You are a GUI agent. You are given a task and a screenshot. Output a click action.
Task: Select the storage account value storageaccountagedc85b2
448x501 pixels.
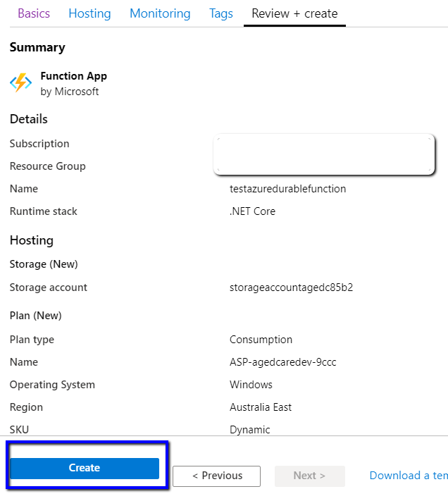click(x=291, y=287)
